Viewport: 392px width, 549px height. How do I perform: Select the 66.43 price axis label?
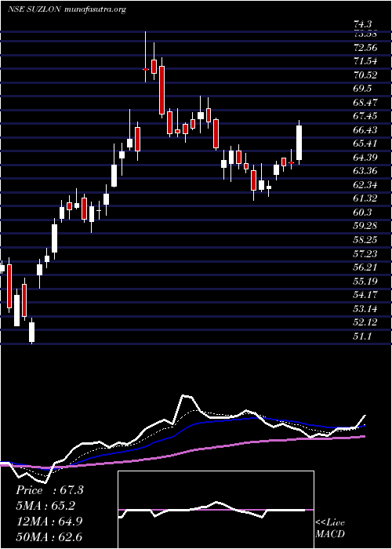click(366, 129)
